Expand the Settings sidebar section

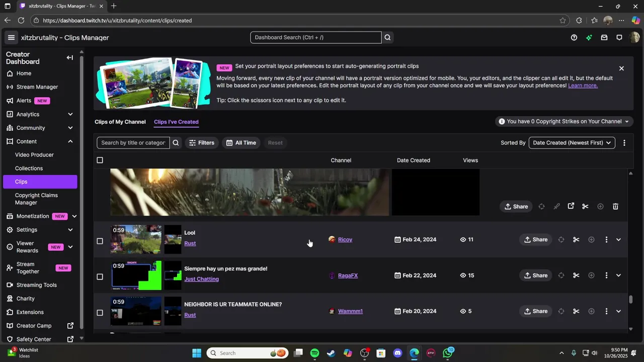pyautogui.click(x=70, y=230)
